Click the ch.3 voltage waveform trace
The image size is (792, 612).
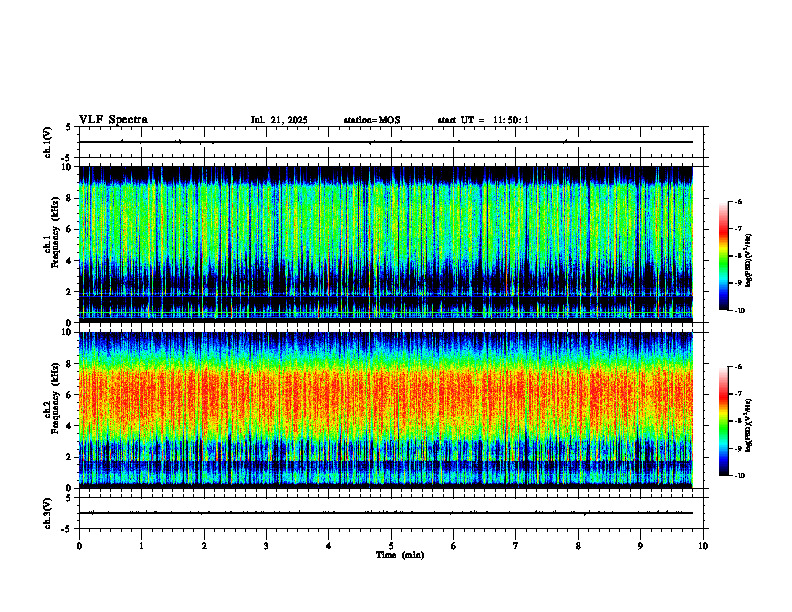click(x=386, y=513)
